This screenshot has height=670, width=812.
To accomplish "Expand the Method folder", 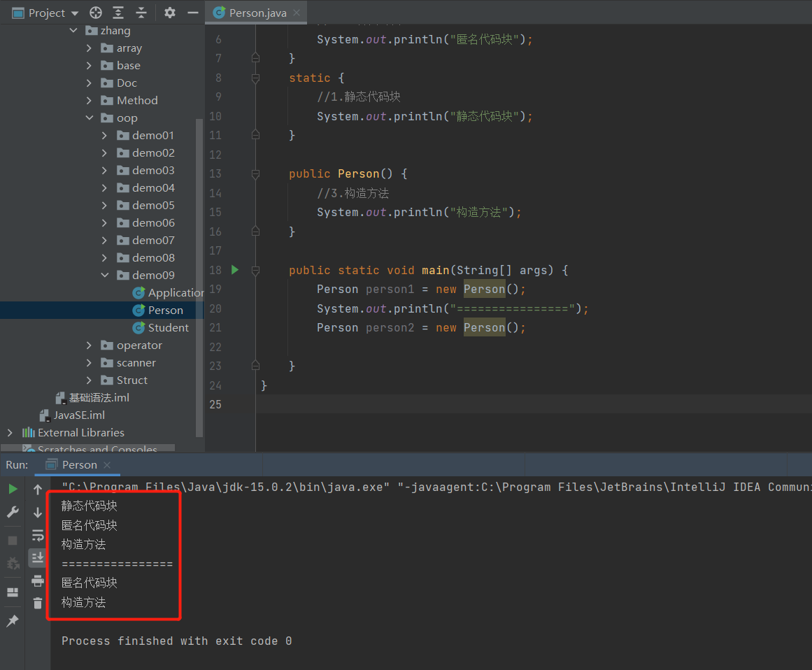I will coord(89,101).
